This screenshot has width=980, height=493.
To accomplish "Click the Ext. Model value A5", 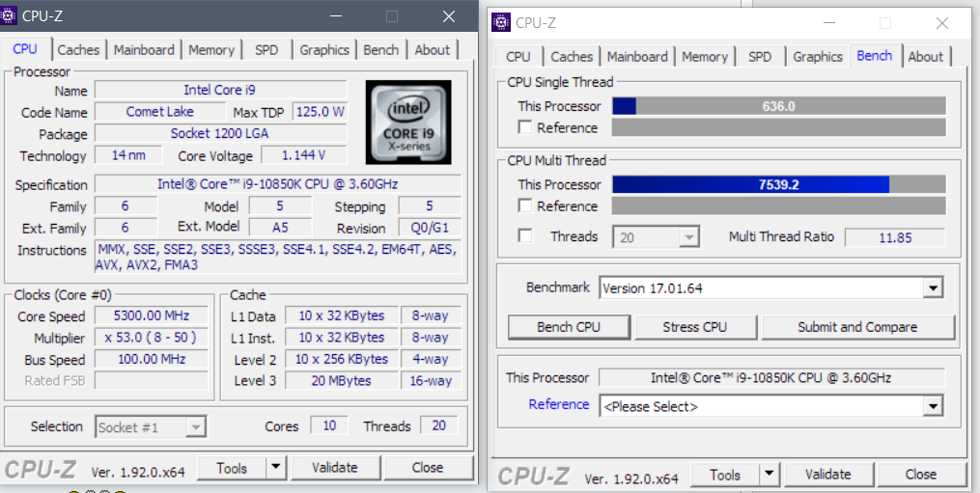I will pos(280,227).
